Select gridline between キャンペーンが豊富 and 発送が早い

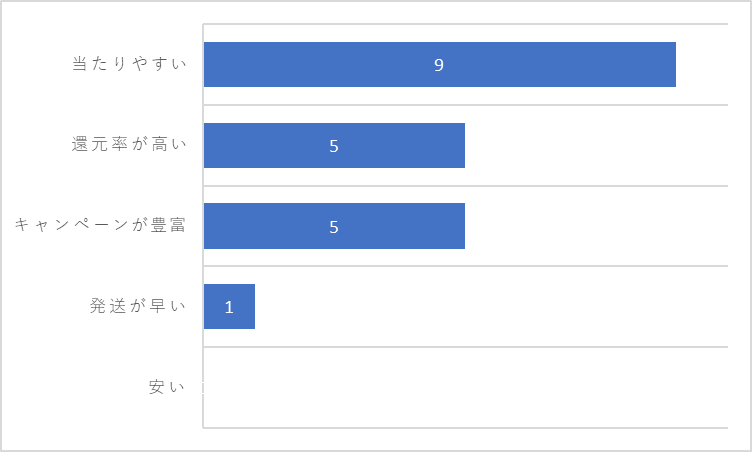466,266
